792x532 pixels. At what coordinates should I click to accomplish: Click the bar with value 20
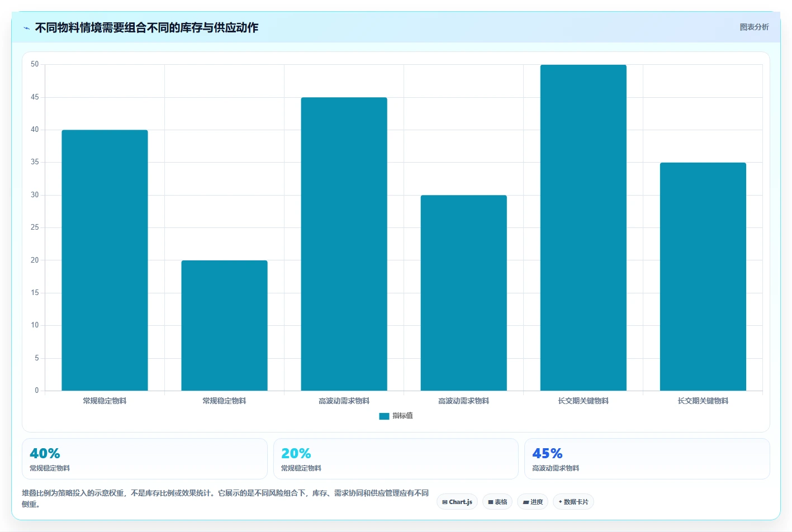(224, 325)
